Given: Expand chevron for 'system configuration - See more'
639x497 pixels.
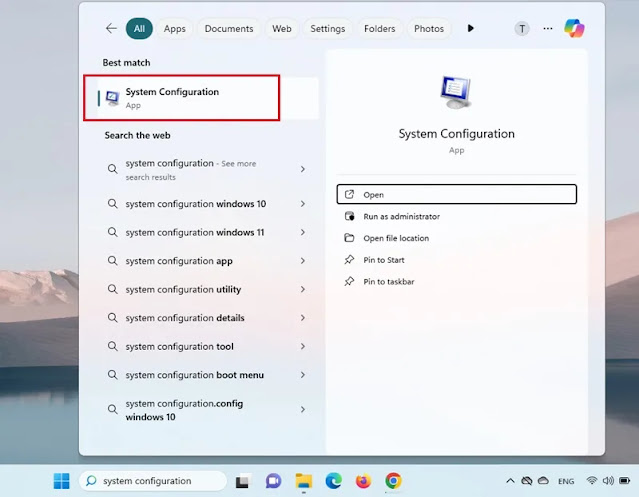Looking at the screenshot, I should tap(303, 169).
